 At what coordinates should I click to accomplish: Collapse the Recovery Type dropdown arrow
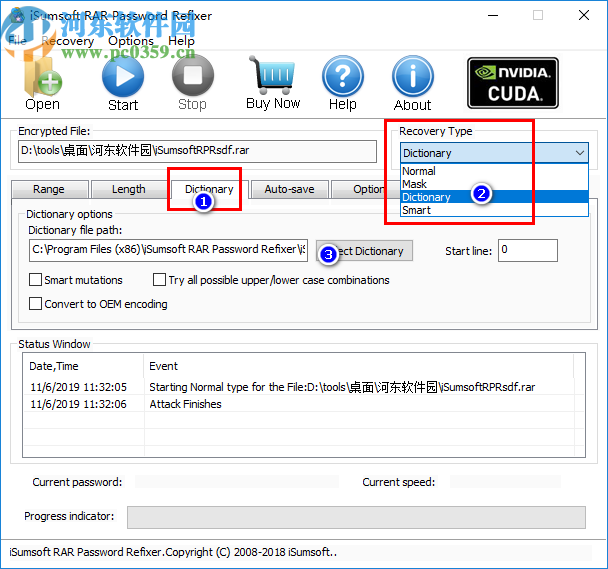click(x=580, y=153)
